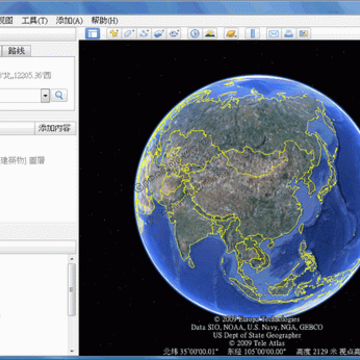The image size is (360, 360).
Task: Click the '© 2009 Tele Atlas' attribution text
Action: (x=257, y=343)
